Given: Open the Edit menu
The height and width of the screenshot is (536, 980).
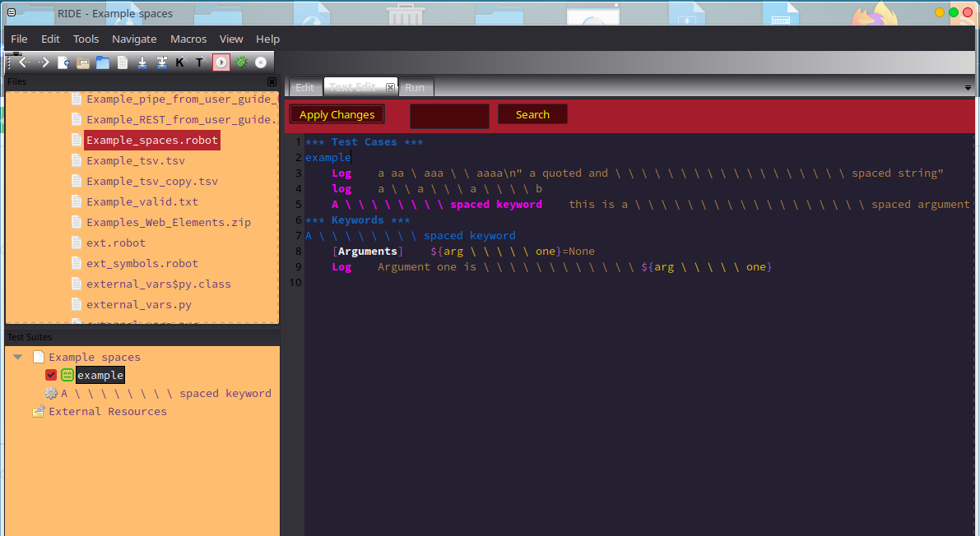Looking at the screenshot, I should pyautogui.click(x=51, y=39).
